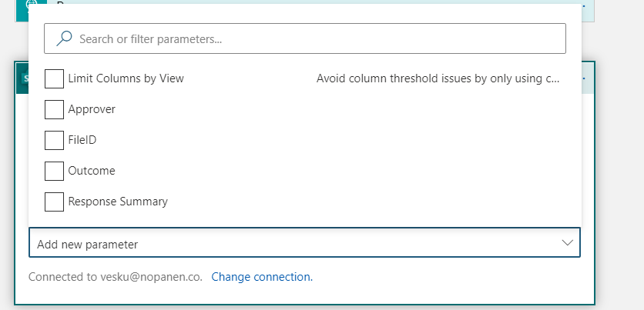Viewport: 644px width, 310px height.
Task: Enable the Approver parameter checkbox
Action: click(54, 109)
